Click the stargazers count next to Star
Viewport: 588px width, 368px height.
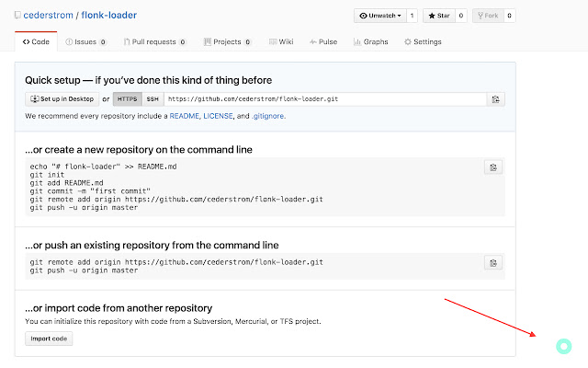click(x=461, y=16)
